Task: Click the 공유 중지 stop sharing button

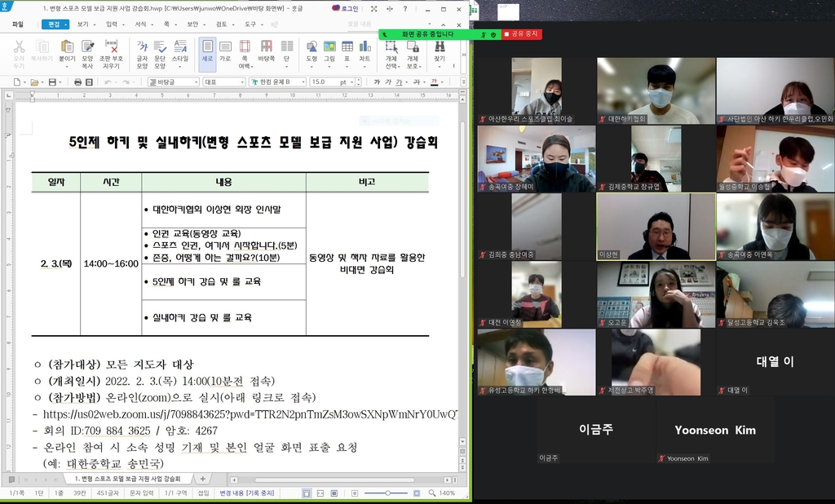Action: pyautogui.click(x=522, y=34)
